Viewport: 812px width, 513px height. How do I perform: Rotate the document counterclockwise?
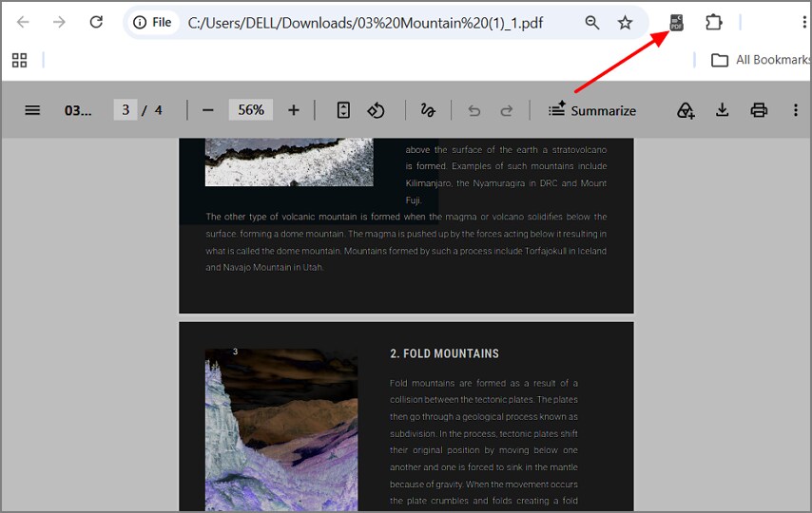coord(376,110)
